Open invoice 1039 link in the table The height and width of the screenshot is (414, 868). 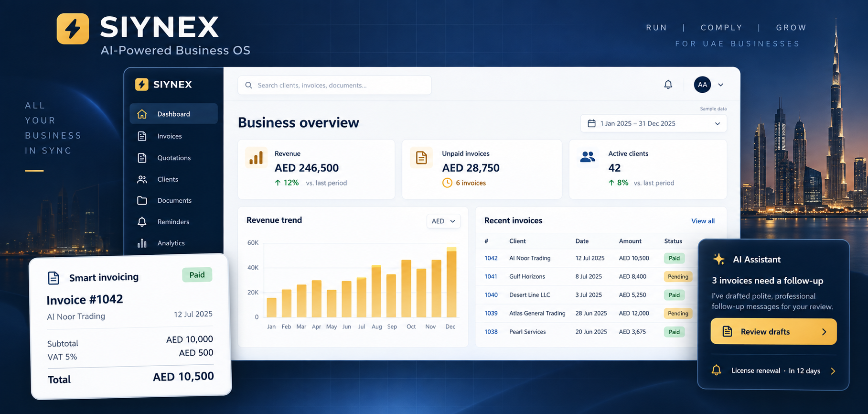pyautogui.click(x=491, y=313)
